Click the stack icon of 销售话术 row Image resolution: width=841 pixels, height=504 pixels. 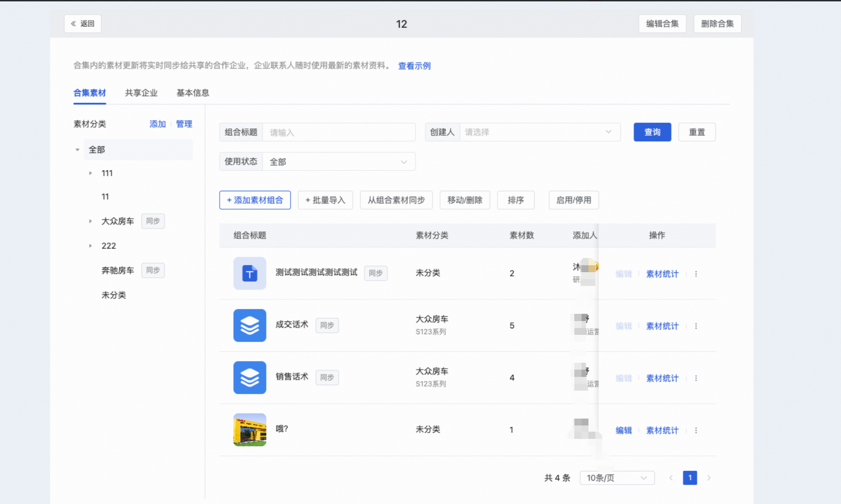click(250, 378)
